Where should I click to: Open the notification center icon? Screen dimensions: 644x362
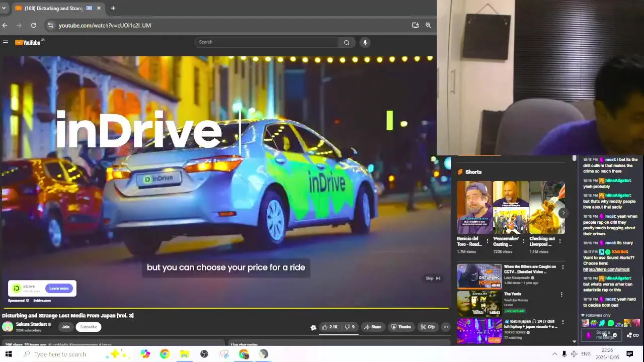[629, 354]
